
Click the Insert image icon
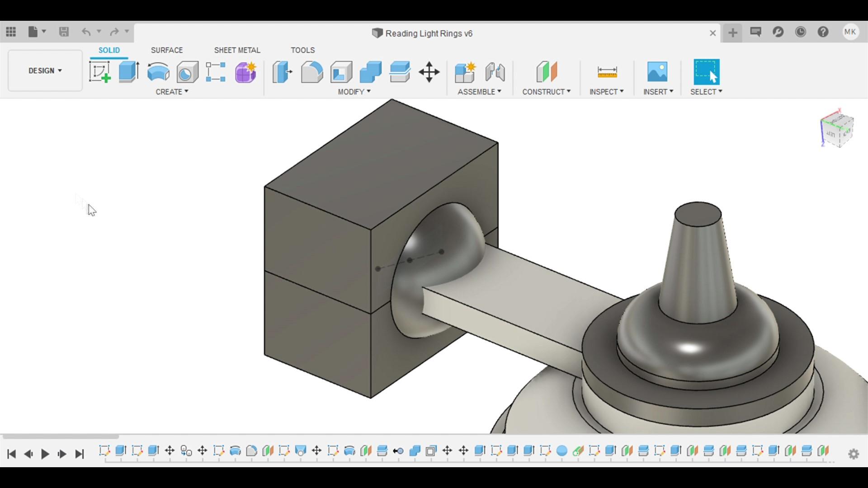coord(657,72)
